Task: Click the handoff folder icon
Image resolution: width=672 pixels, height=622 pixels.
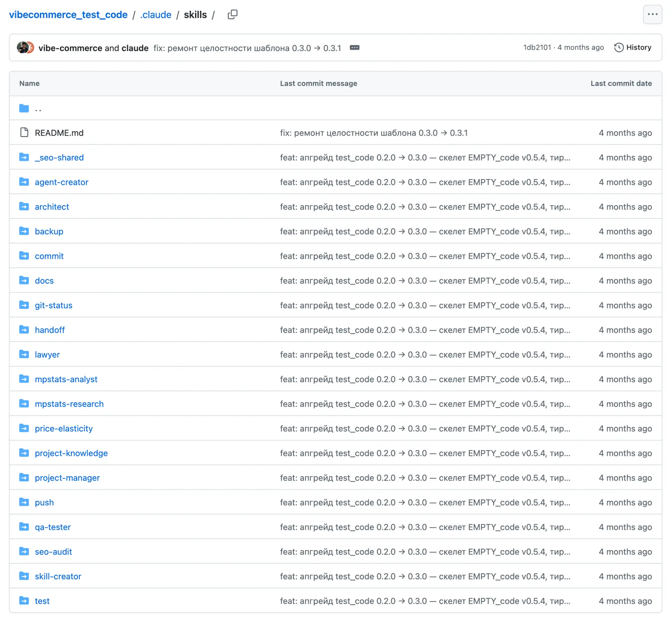Action: [x=24, y=329]
